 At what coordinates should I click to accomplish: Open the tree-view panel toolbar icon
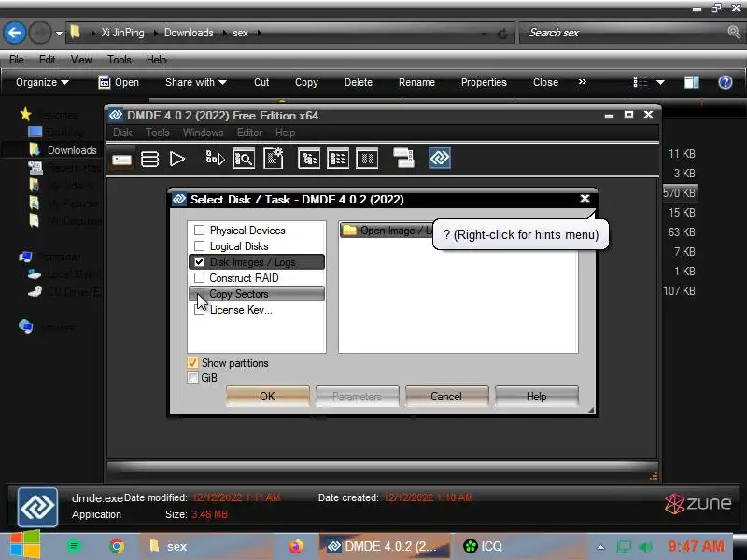[x=309, y=159]
